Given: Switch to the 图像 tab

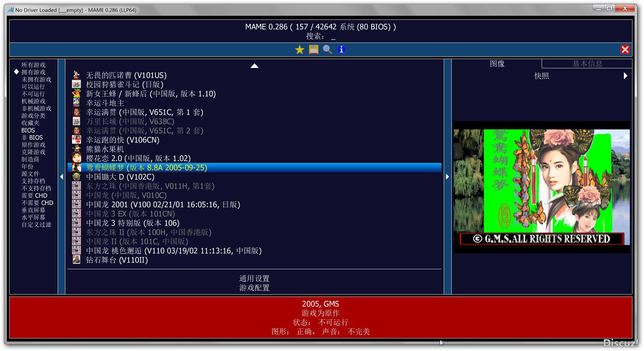Looking at the screenshot, I should [x=497, y=64].
